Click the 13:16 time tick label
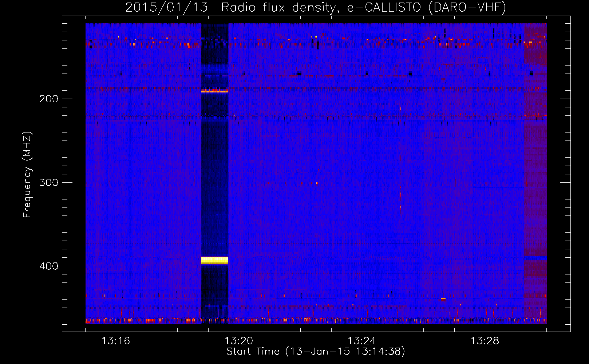This screenshot has width=589, height=364. tap(116, 341)
